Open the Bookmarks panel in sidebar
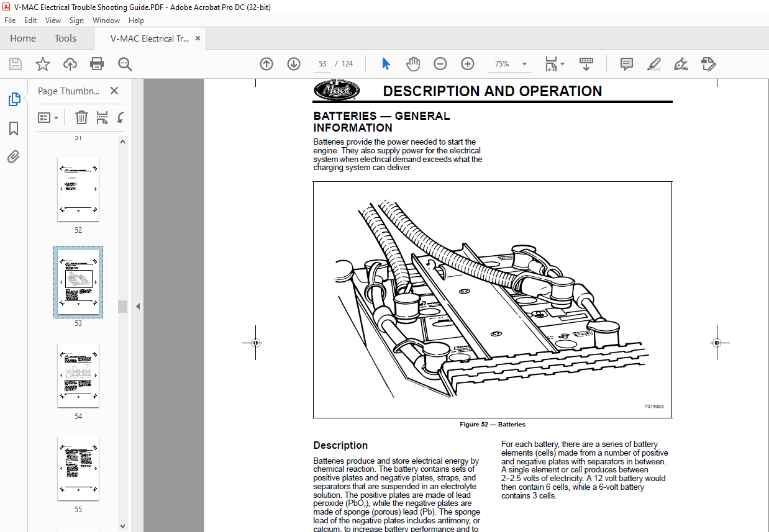 14,128
